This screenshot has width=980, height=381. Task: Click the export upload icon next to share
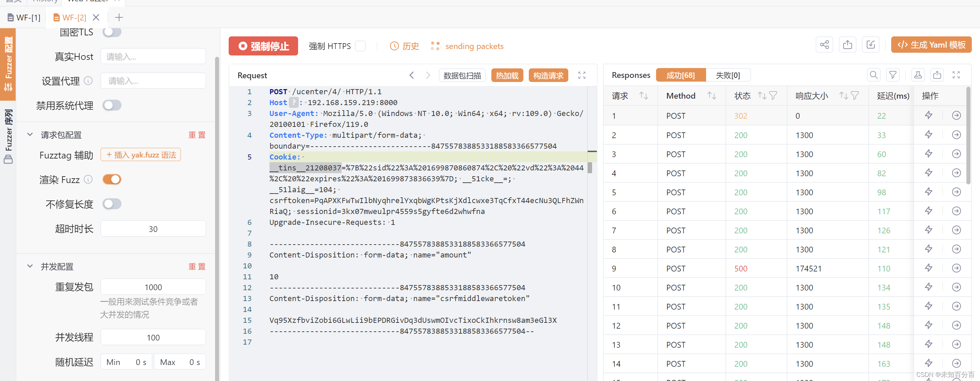[x=847, y=45]
